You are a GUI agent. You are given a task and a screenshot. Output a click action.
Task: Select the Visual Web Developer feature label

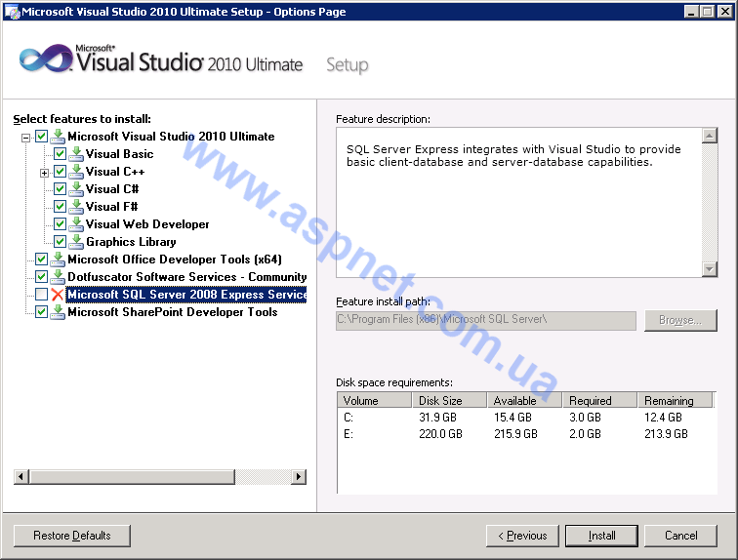coord(147,224)
